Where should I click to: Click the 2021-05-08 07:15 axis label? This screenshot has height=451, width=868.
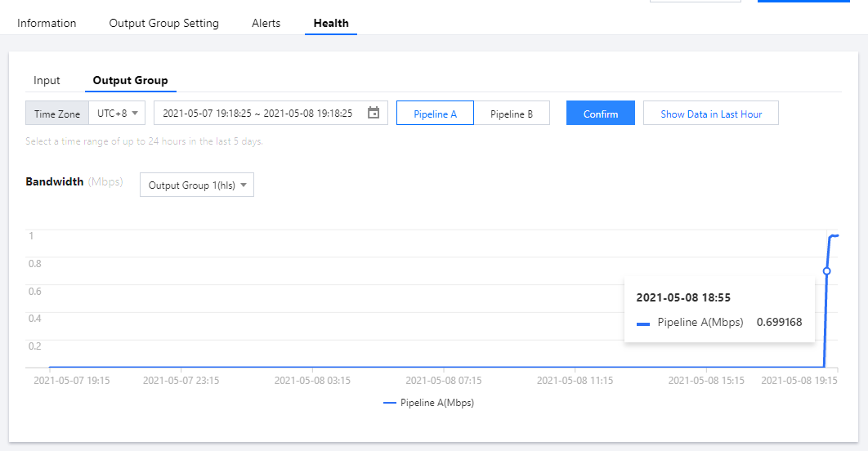click(442, 381)
